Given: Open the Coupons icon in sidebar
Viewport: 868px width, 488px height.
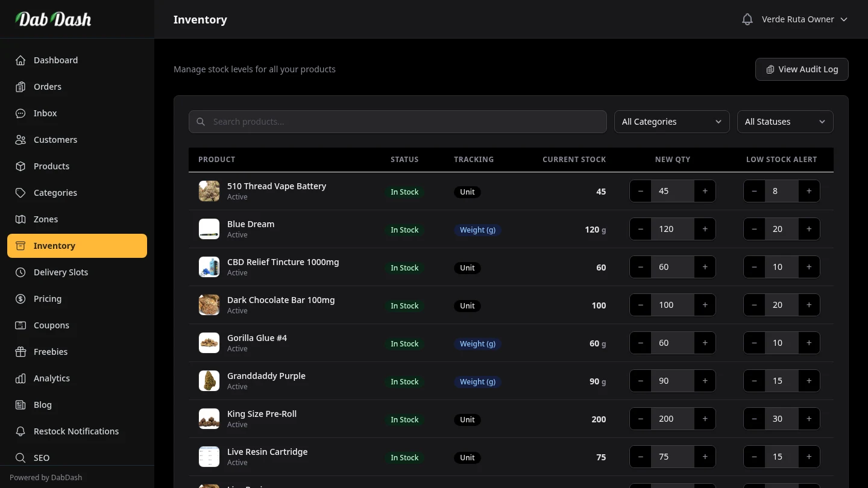Looking at the screenshot, I should [x=20, y=325].
